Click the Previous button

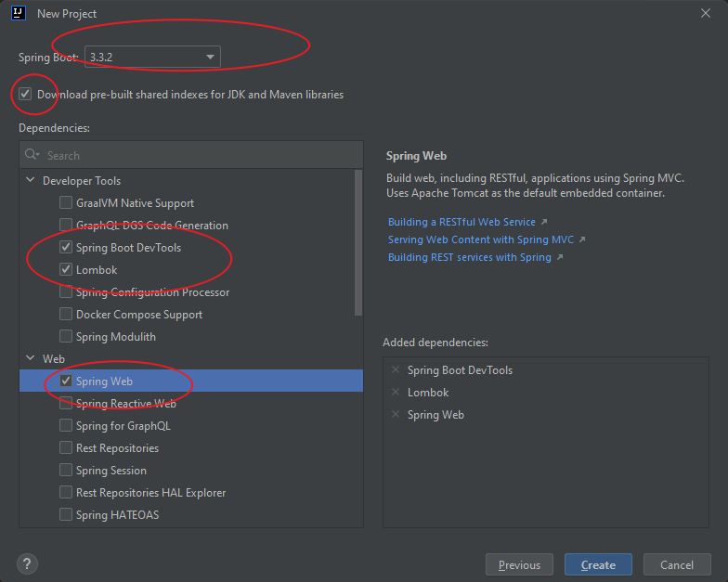(519, 564)
